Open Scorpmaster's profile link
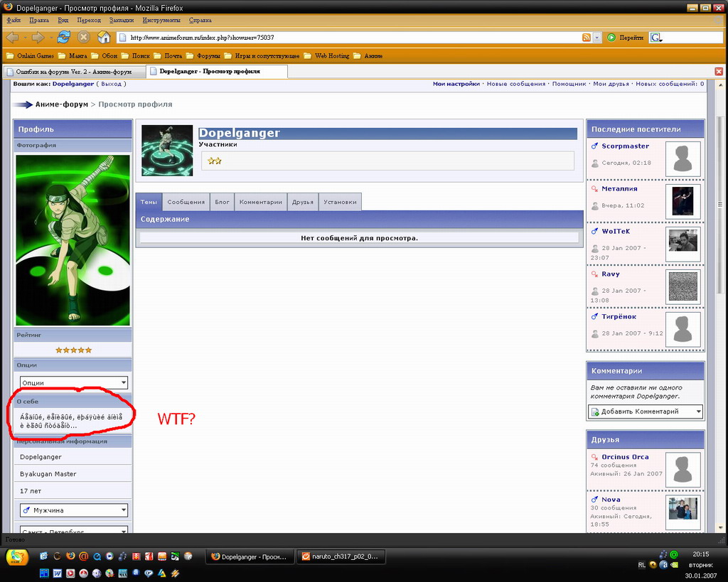 (625, 146)
